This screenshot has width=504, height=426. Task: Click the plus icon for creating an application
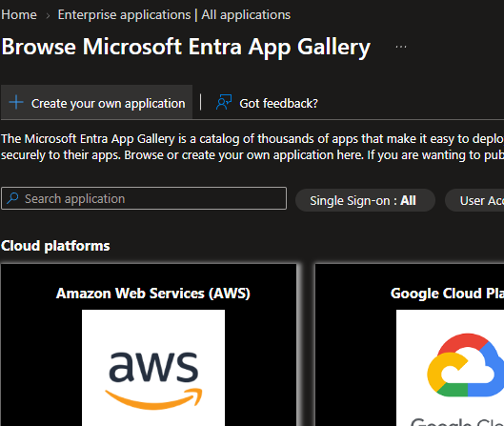click(x=16, y=103)
